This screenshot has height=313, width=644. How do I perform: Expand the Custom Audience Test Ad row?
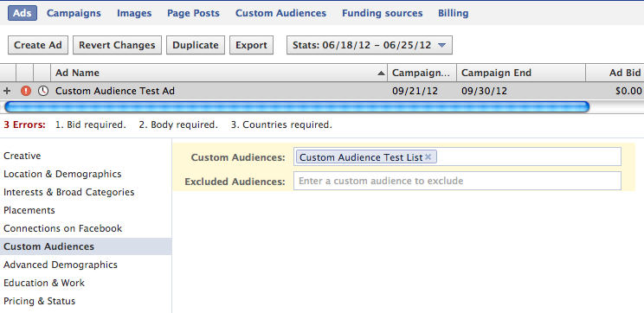tap(7, 91)
